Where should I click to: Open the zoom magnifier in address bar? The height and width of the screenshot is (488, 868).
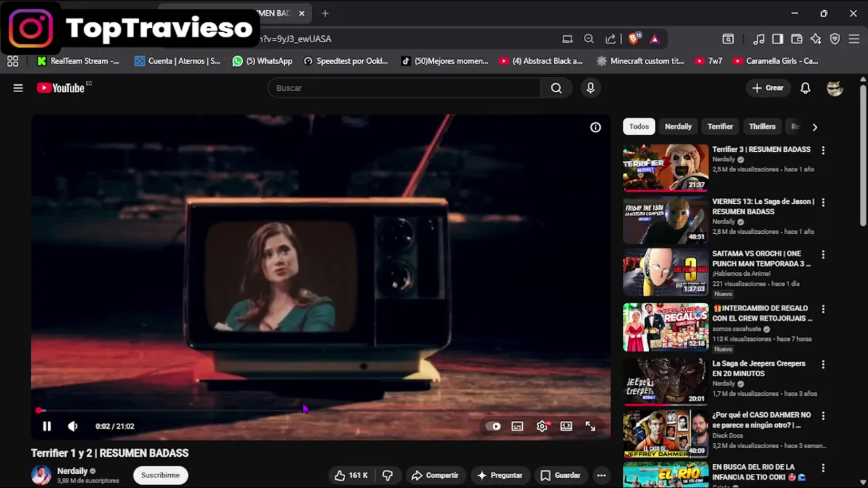[x=589, y=39]
